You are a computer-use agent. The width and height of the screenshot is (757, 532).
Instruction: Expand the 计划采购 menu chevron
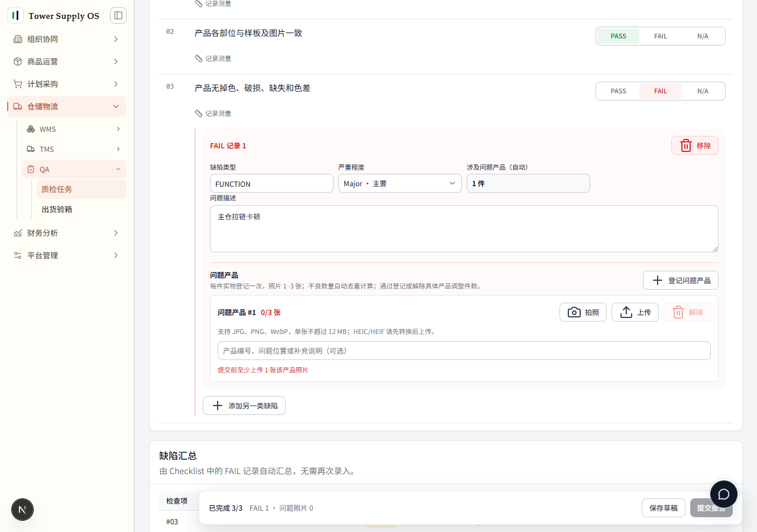point(116,84)
